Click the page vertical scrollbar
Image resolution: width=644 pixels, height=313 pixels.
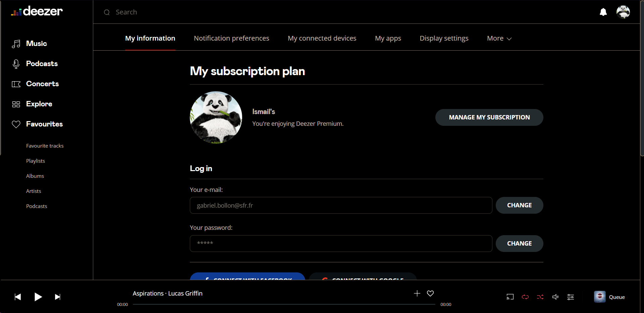(642, 78)
